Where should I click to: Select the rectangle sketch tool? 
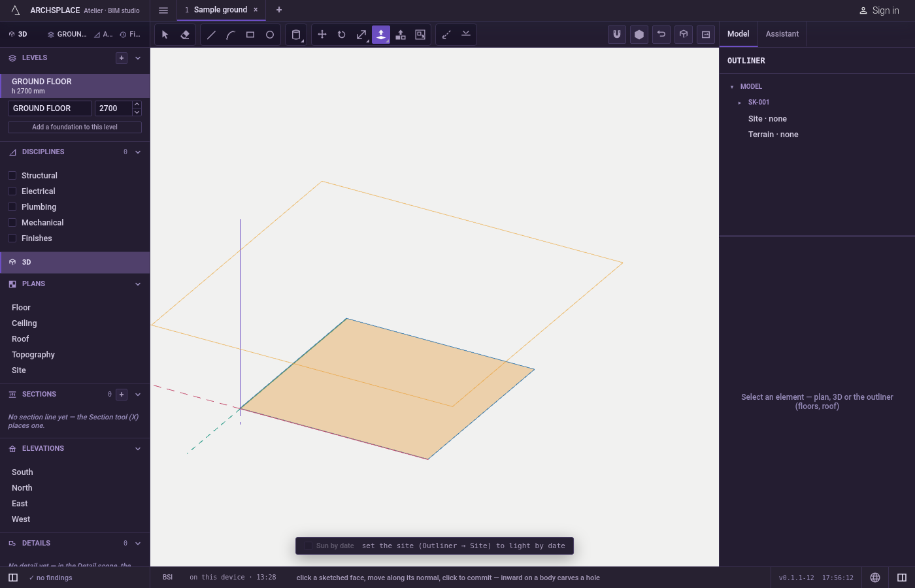250,35
